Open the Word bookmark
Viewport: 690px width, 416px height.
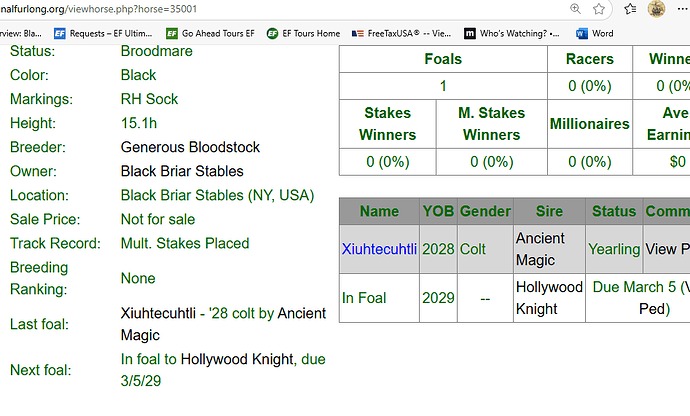[x=594, y=33]
